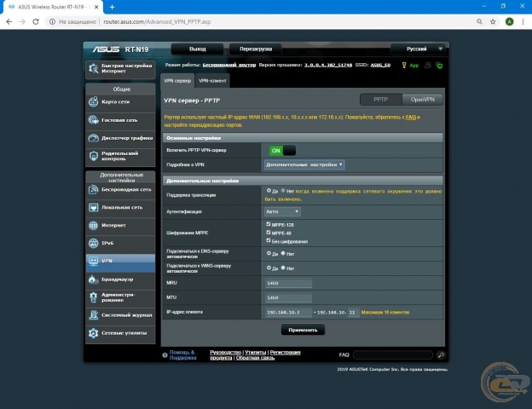Select Yes for automatic DNS server
Image resolution: width=532 pixels, height=409 pixels.
(269, 253)
